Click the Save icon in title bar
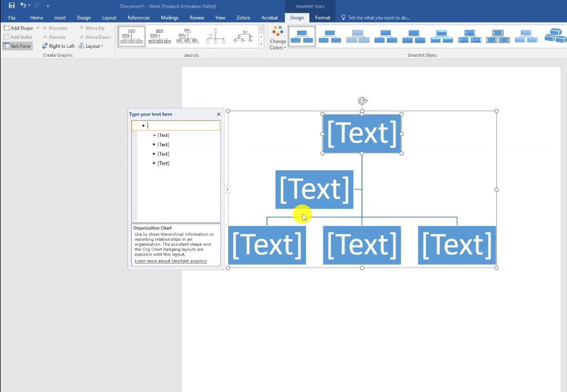Viewport: 567px width, 392px height. 12,5
